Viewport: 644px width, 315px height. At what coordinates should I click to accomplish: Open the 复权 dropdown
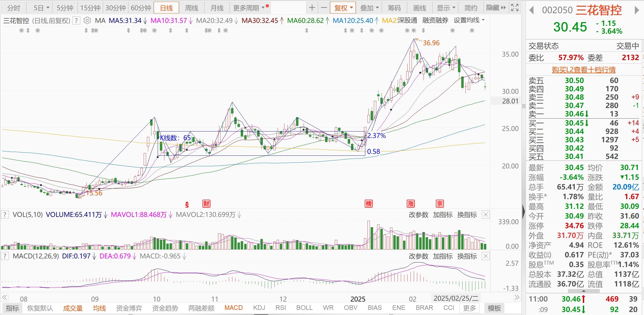[x=343, y=8]
